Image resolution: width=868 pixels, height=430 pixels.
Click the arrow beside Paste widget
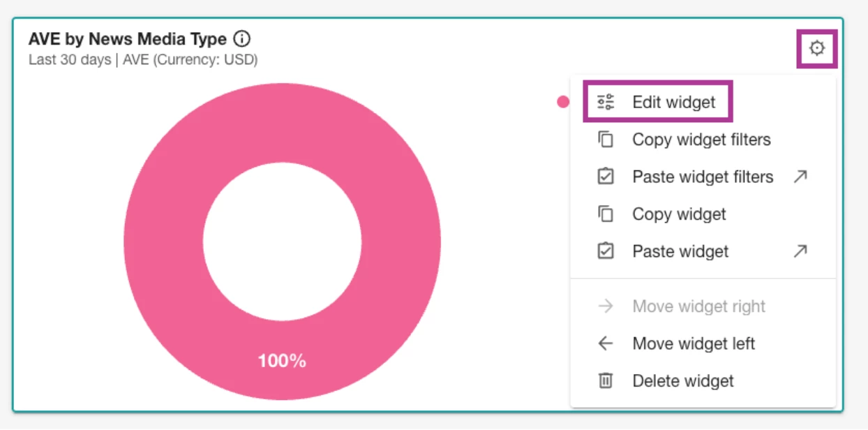click(800, 251)
